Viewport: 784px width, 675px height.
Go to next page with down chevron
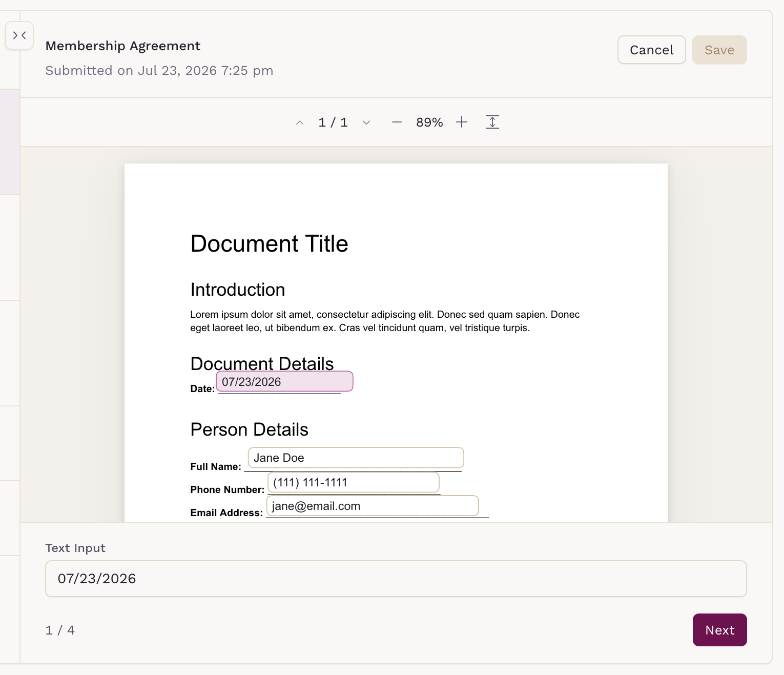[366, 122]
